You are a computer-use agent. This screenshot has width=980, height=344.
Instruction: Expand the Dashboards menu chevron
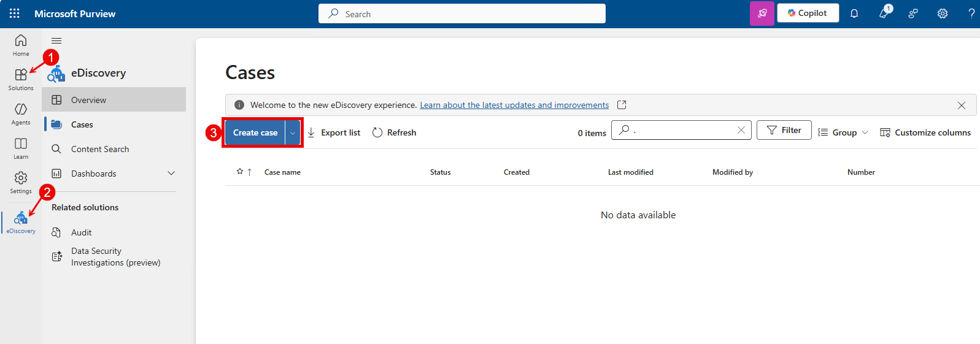[x=171, y=174]
